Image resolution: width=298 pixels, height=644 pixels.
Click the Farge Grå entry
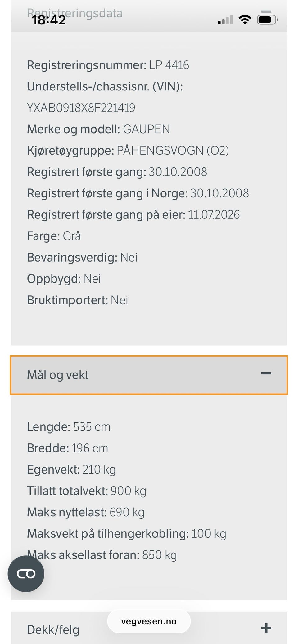coord(54,236)
